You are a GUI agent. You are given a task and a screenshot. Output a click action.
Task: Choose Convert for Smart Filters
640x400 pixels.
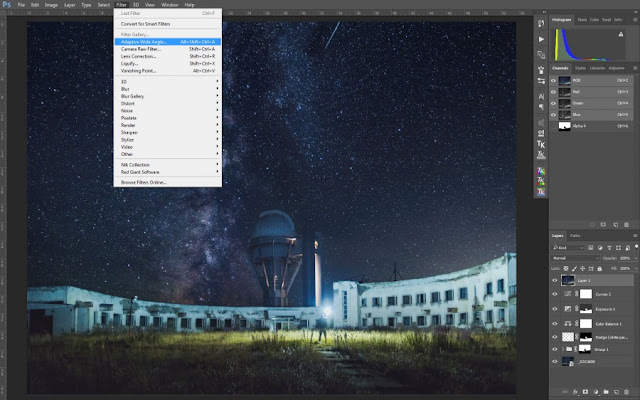tap(168, 24)
